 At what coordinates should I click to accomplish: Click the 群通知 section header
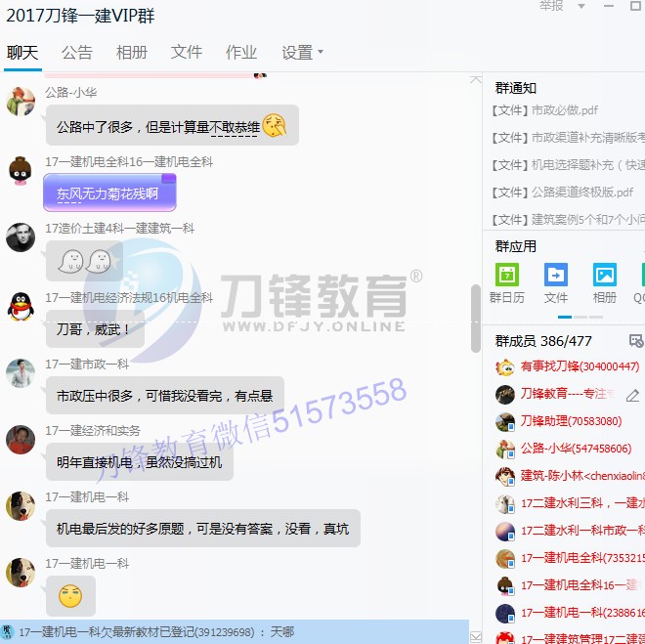coord(516,88)
